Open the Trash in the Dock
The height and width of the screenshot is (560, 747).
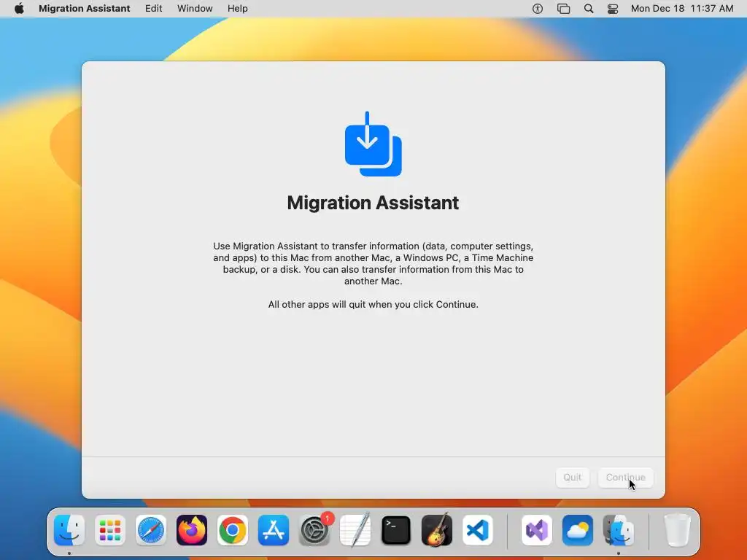click(677, 530)
